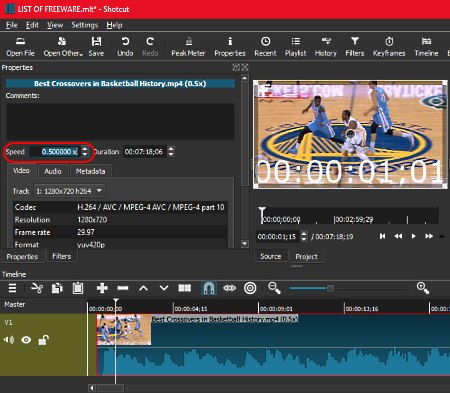
Task: Toggle timeline snapping magnet
Action: click(x=209, y=288)
